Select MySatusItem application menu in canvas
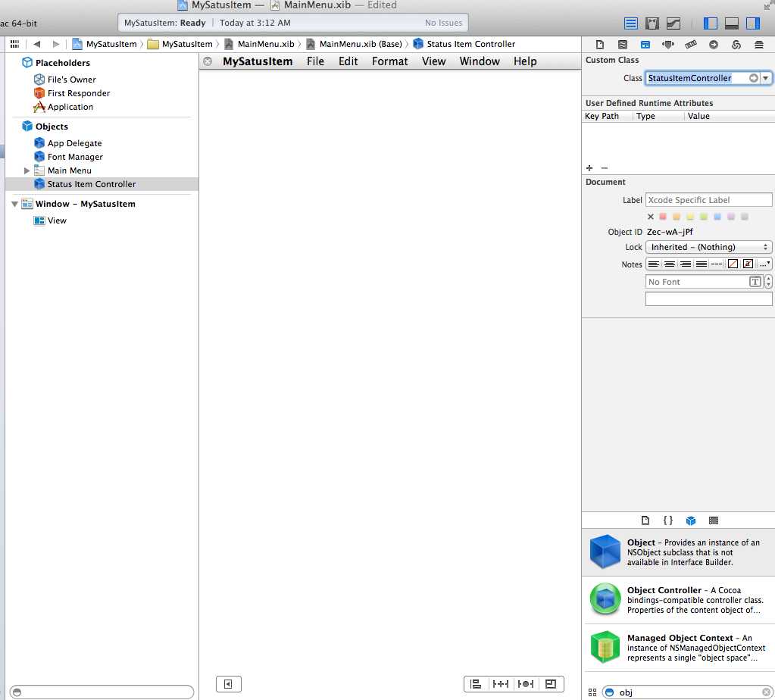This screenshot has width=775, height=700. pyautogui.click(x=258, y=61)
